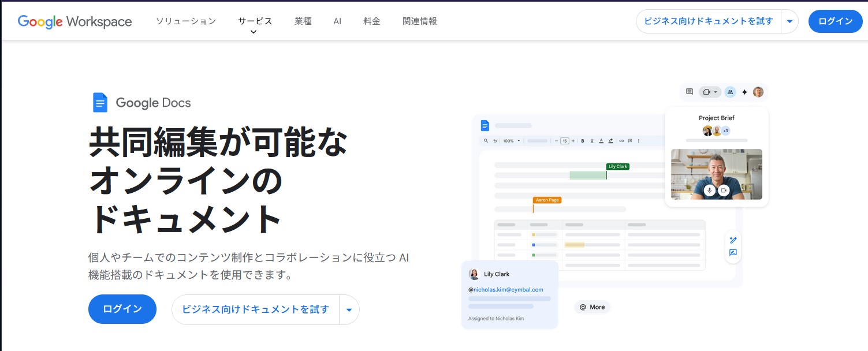Click ビジネス向けドキュメントを試す in the navigation bar
This screenshot has width=868, height=351.
708,21
